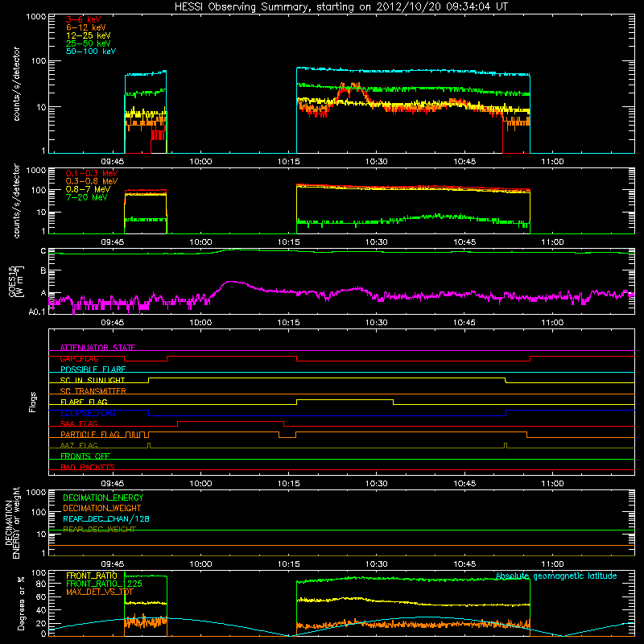Viewport: 644px width, 644px height.
Task: Select the Absolute geomagnetic latitude label
Action: (556, 576)
